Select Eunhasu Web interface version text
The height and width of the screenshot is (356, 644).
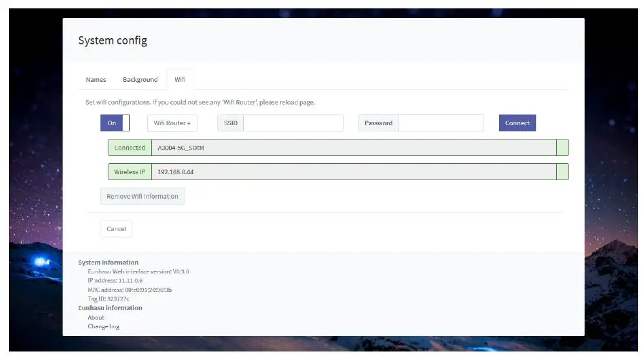138,272
